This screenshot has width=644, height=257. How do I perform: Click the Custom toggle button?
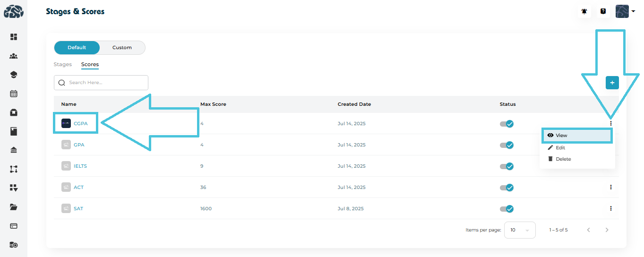click(x=122, y=48)
